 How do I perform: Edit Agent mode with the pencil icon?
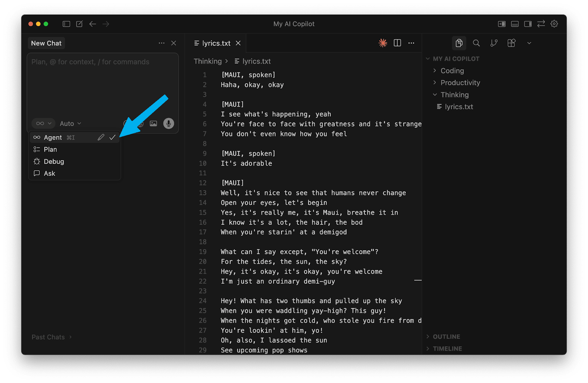(x=101, y=137)
